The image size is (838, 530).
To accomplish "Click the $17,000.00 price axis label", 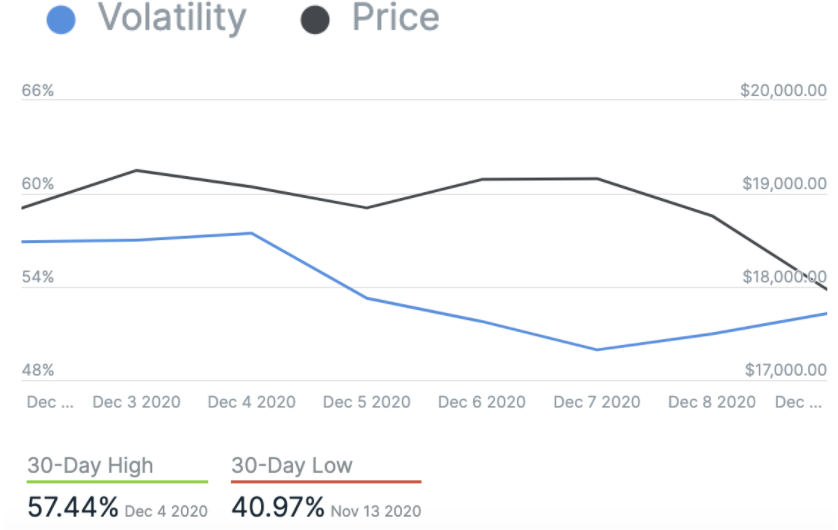I will [x=785, y=370].
